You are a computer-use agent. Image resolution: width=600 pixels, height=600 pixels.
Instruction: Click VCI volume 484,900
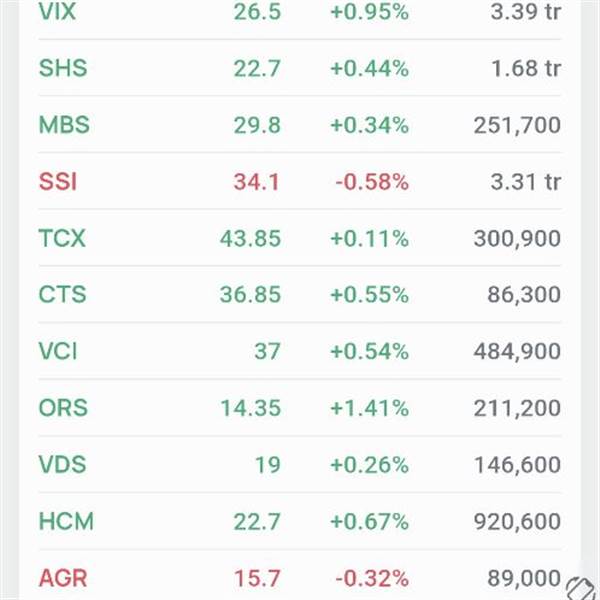[516, 352]
